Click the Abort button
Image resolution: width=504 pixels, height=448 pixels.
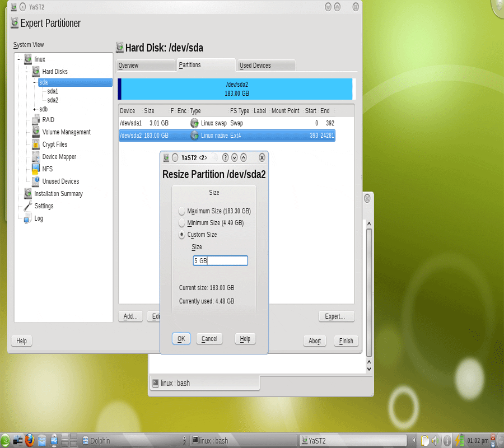coord(315,340)
